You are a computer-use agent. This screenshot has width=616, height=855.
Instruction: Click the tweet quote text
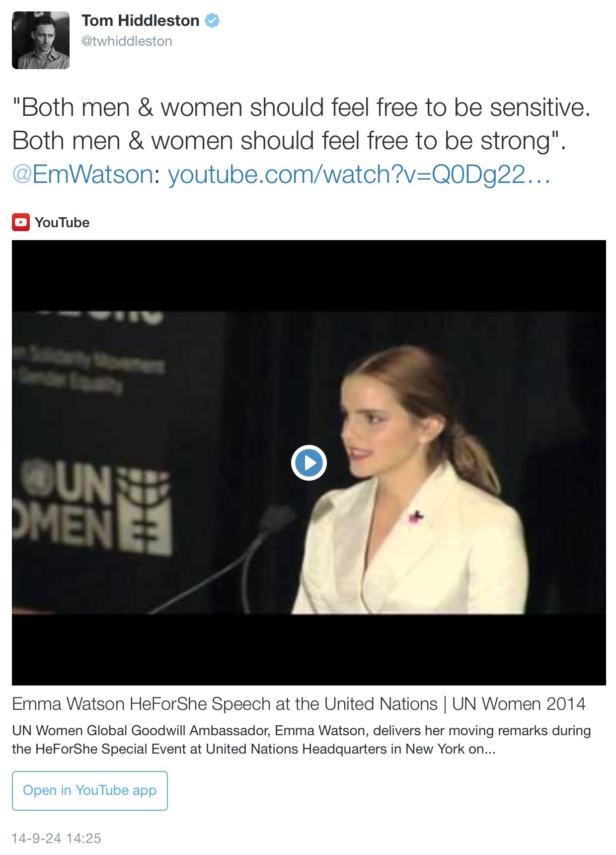(302, 124)
